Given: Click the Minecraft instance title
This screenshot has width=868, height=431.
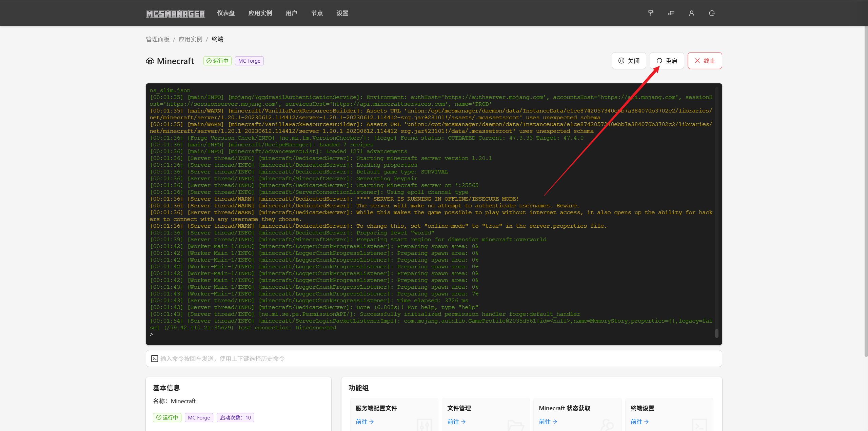Looking at the screenshot, I should tap(175, 61).
